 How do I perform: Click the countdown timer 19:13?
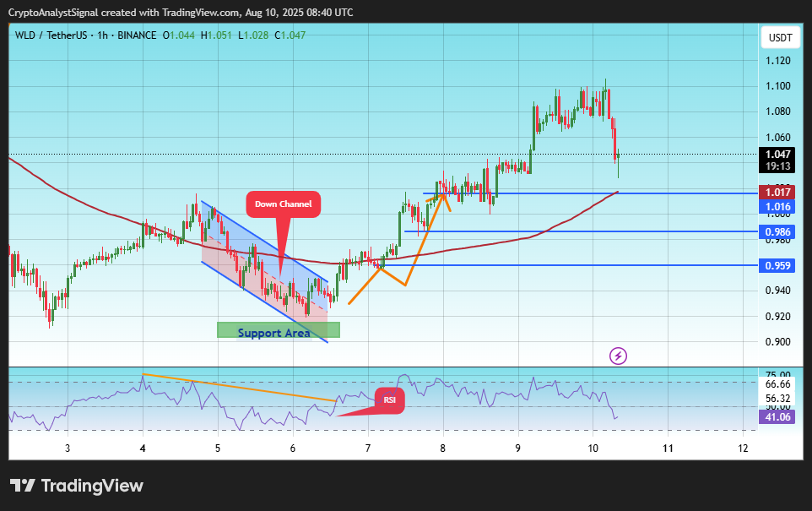tap(777, 166)
